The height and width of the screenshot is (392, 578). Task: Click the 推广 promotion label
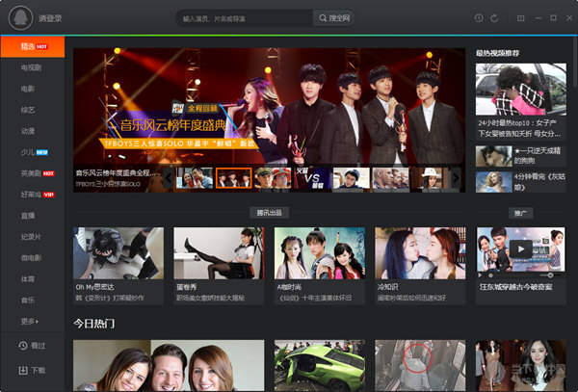pyautogui.click(x=520, y=213)
